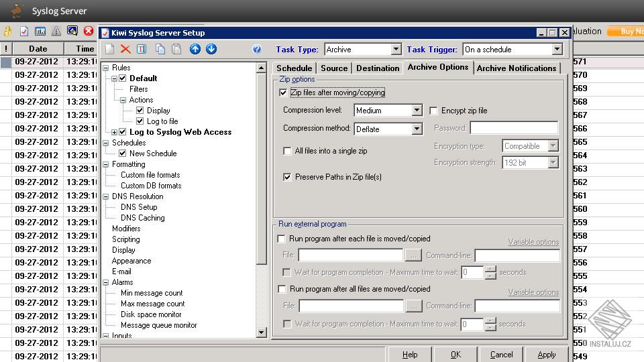Check Run program after all files are moved/copied

coord(282,290)
